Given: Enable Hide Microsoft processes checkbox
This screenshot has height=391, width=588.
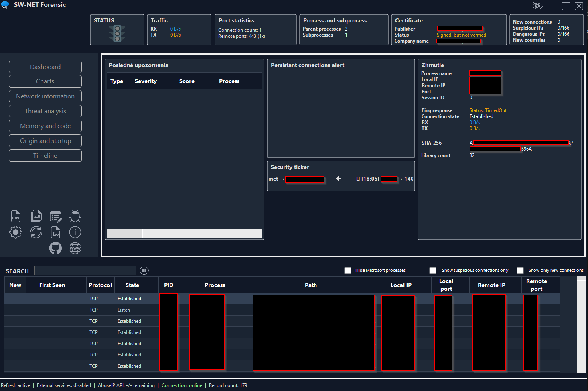Looking at the screenshot, I should [348, 271].
